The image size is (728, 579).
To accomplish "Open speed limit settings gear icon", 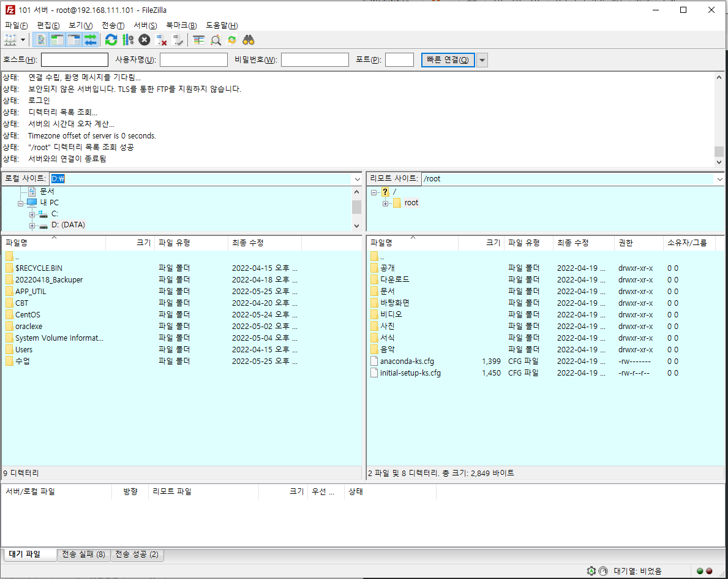I will coord(591,570).
